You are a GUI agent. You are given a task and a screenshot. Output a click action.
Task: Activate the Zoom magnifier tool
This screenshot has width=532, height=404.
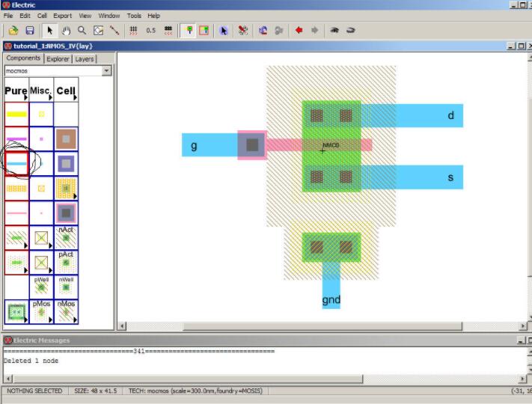tap(82, 31)
